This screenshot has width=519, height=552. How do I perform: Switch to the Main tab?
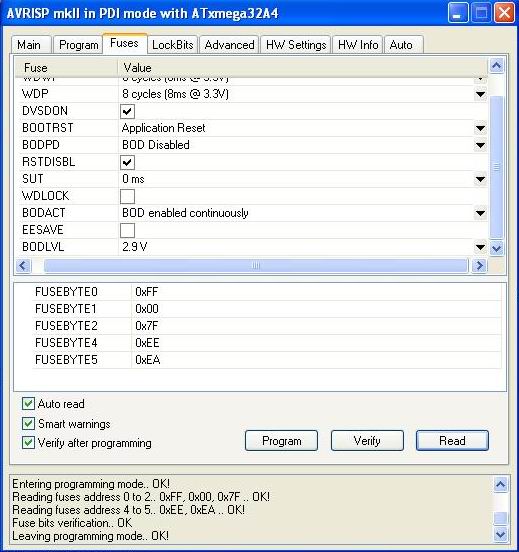pyautogui.click(x=31, y=45)
